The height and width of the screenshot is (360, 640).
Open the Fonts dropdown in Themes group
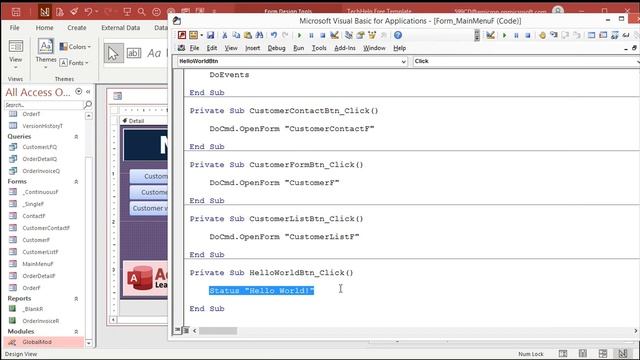pos(74,63)
